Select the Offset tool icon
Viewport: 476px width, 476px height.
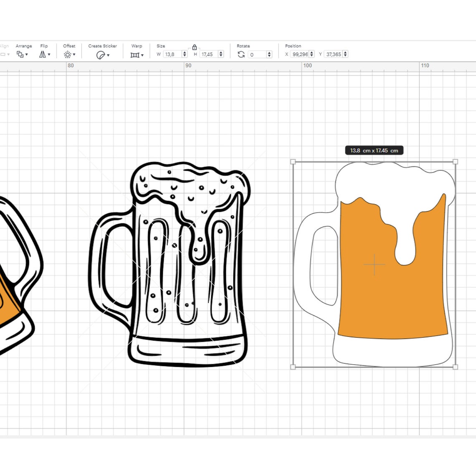pyautogui.click(x=67, y=54)
